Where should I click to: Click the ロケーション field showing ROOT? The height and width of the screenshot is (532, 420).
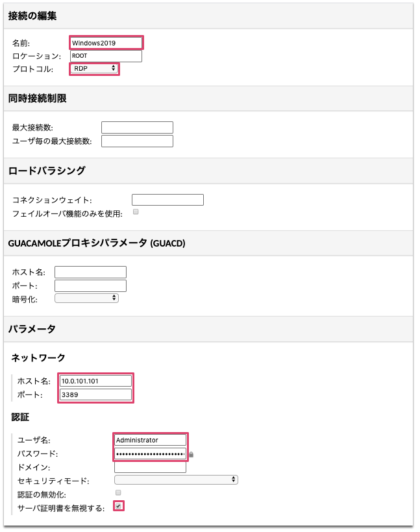pos(106,56)
